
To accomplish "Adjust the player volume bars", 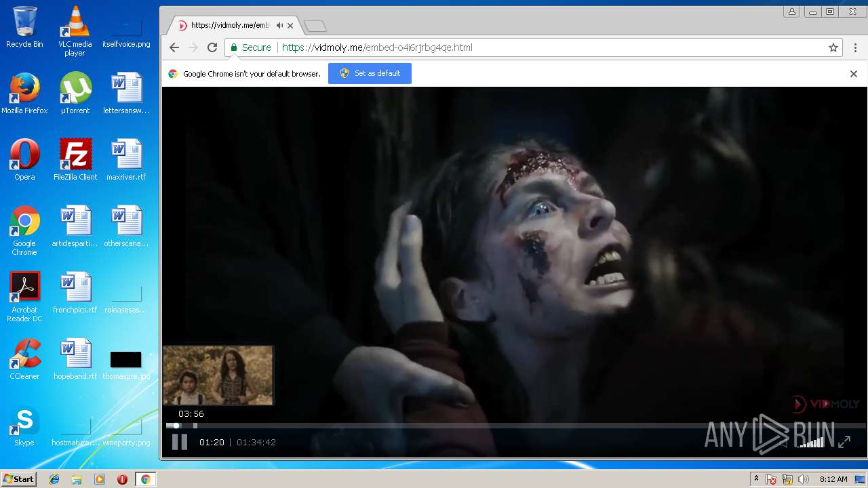I will click(x=810, y=442).
